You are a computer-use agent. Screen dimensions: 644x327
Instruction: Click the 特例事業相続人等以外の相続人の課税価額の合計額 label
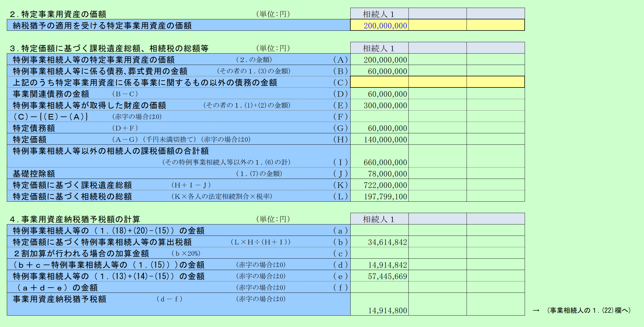111,151
